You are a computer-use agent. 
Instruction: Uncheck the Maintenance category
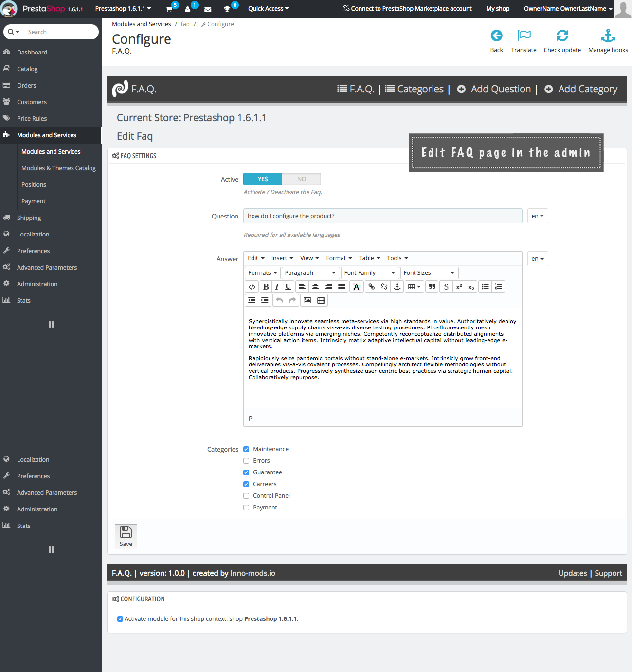246,449
